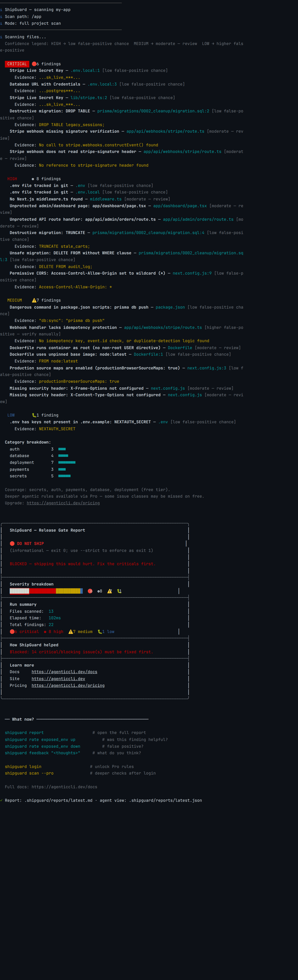Viewport: 298px width, 980px height.
Task: Click the .env.local:1 file reference
Action: [85, 70]
